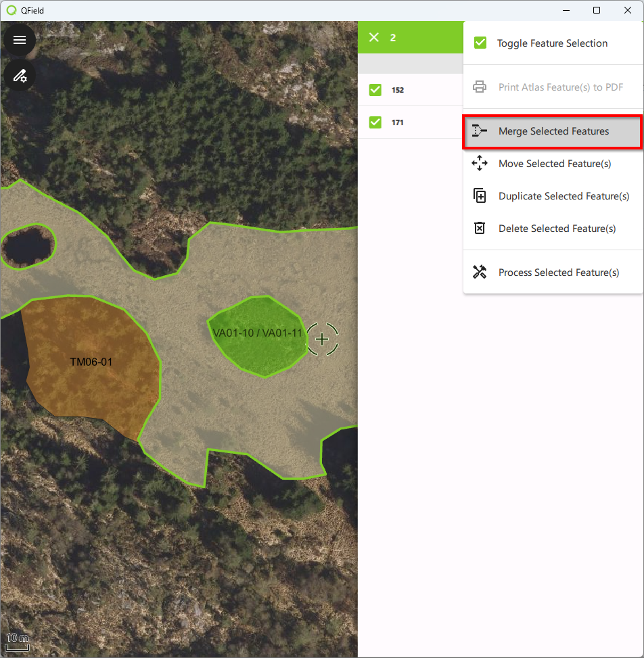This screenshot has width=644, height=658.
Task: Toggle the Feature Selection checkbox
Action: click(480, 43)
